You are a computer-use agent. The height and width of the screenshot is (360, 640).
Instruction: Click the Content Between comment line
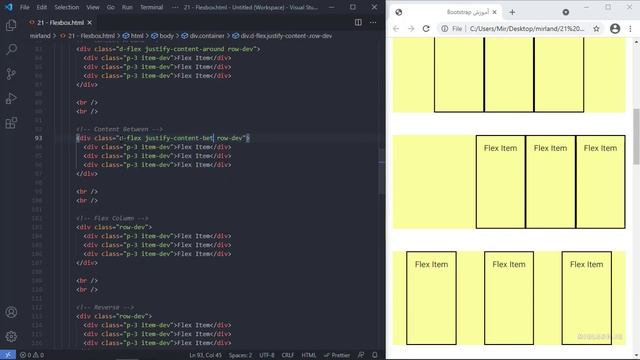pyautogui.click(x=120, y=129)
